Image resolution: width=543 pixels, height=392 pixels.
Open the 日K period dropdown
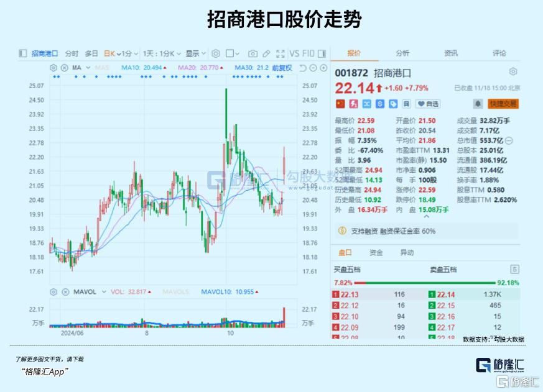(x=113, y=53)
